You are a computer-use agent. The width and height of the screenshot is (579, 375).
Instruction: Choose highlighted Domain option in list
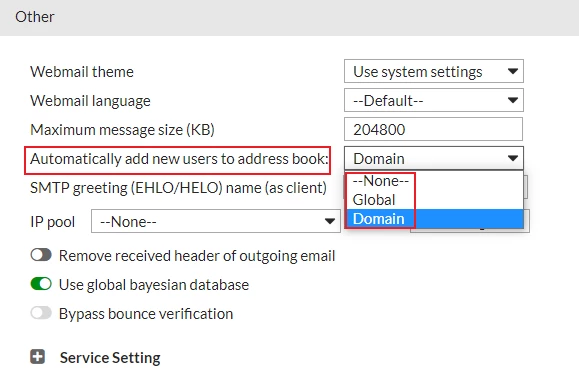[434, 219]
